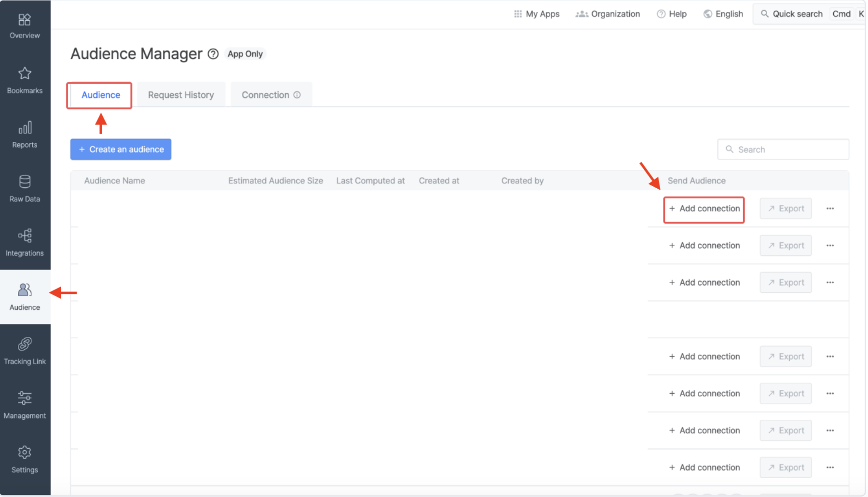This screenshot has width=868, height=497.
Task: Click the help icon next to Audience Manager
Action: coord(213,54)
